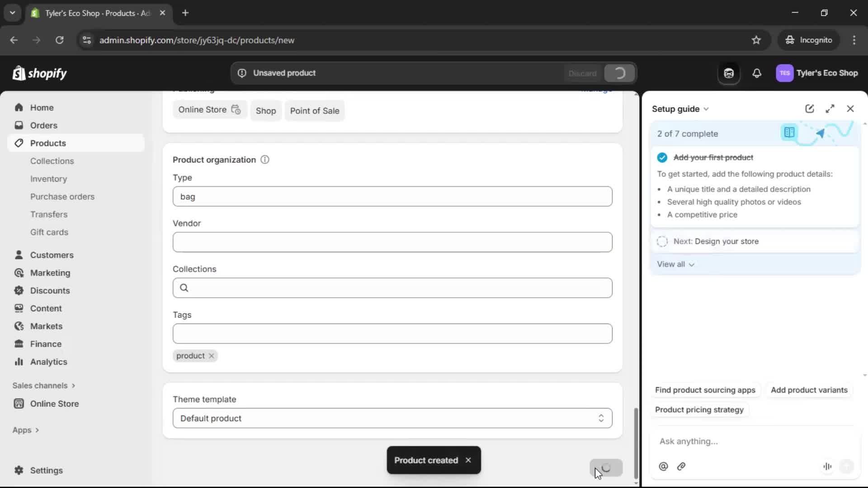Toggle the Point of Sale channel

[x=315, y=110]
